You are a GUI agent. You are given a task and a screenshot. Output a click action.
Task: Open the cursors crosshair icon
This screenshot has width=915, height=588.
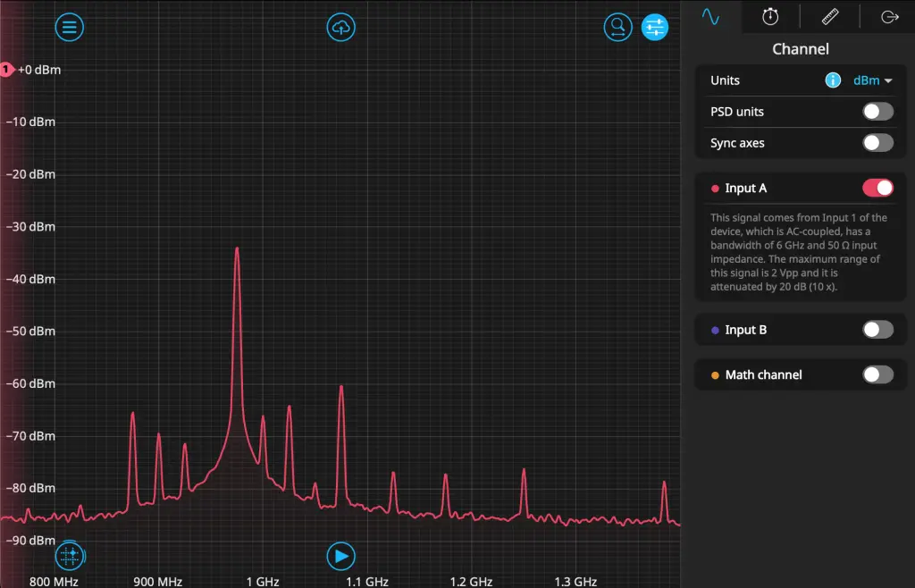pos(70,556)
